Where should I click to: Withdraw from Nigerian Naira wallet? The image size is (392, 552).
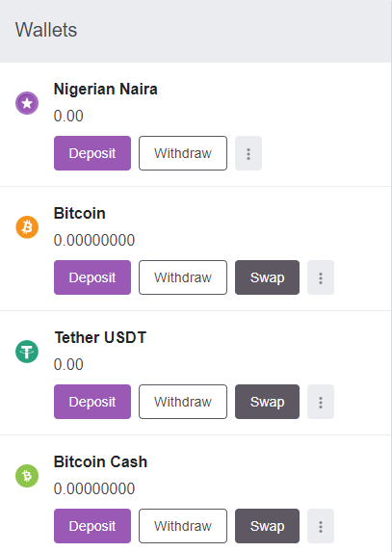pos(183,153)
